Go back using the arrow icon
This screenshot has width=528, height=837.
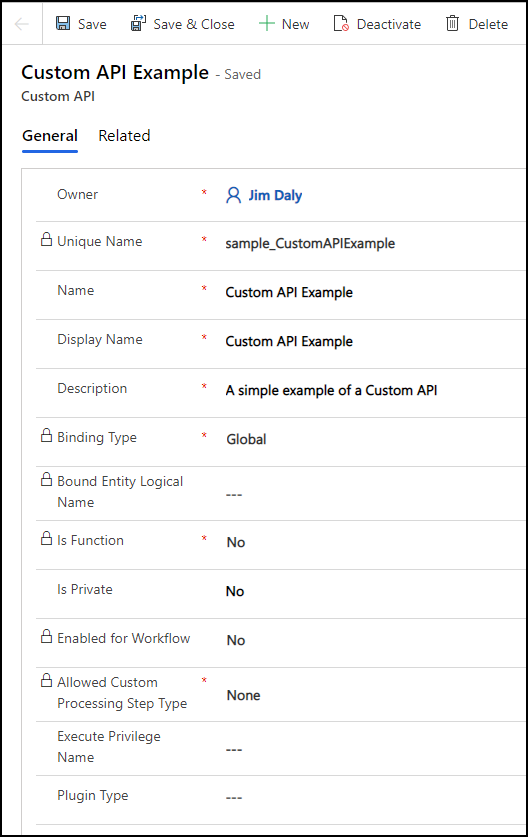(x=21, y=24)
